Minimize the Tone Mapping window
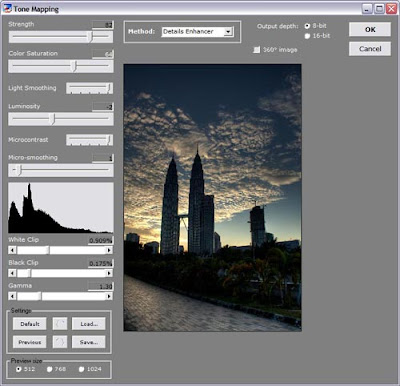400x386 pixels. click(x=367, y=9)
